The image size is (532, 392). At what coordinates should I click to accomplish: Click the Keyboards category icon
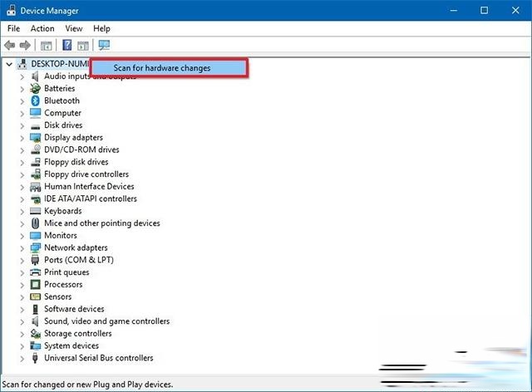35,211
